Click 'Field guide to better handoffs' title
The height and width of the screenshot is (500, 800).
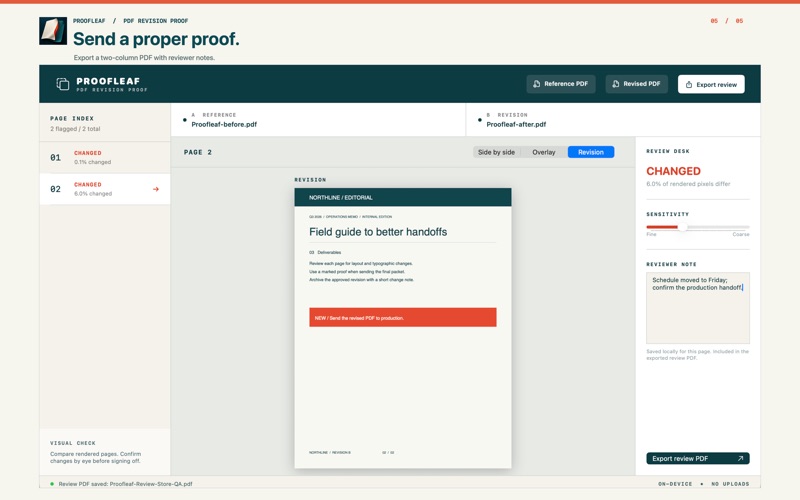click(378, 232)
